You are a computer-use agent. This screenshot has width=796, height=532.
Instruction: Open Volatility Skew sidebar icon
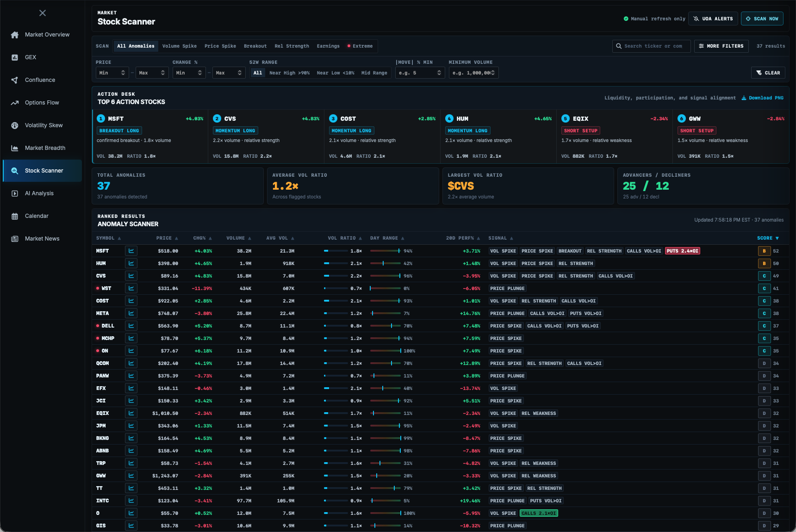point(15,125)
